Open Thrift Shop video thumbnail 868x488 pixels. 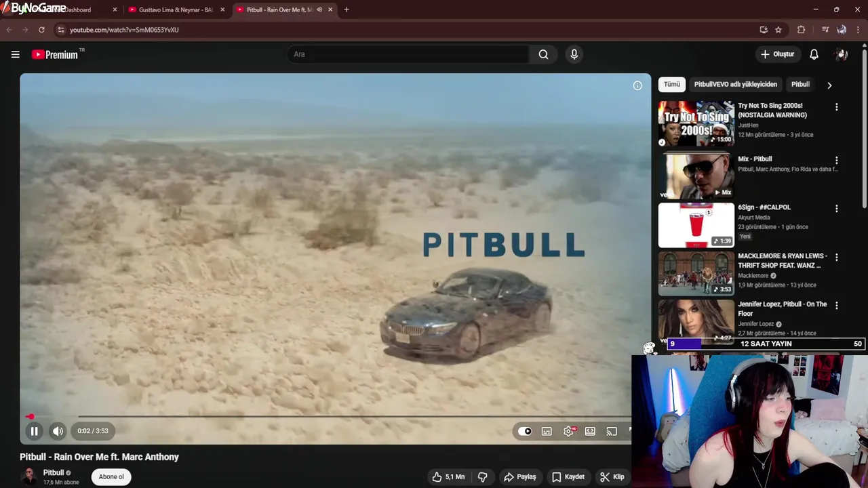[x=696, y=274]
